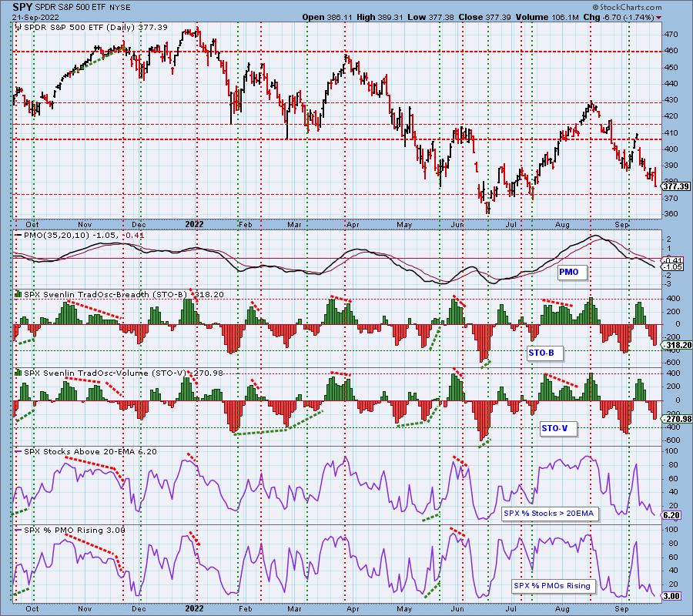
Task: Click the 'SPX % PMO Rising 3.00' legend text
Action: (x=75, y=531)
